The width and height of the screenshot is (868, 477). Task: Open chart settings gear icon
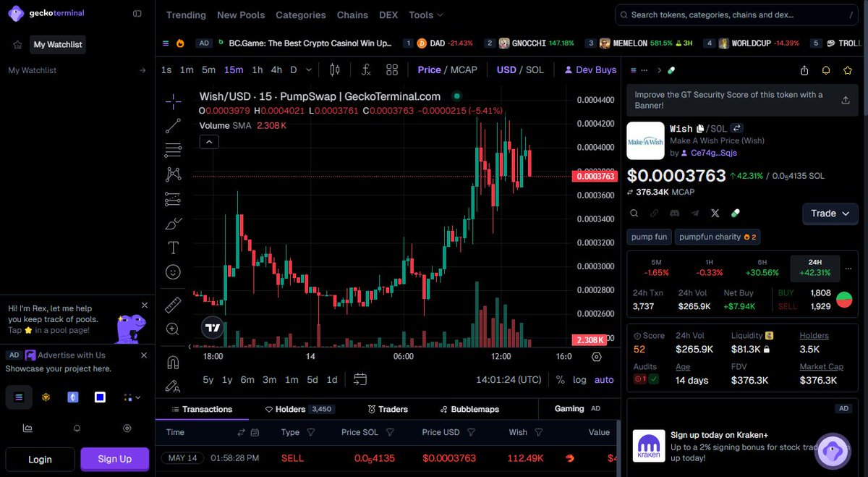(x=597, y=357)
